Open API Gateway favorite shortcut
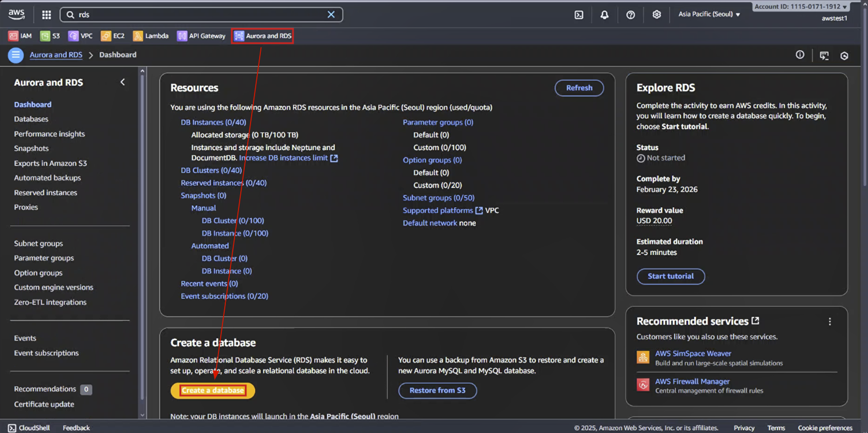Viewport: 868px width, 433px height. [x=201, y=36]
